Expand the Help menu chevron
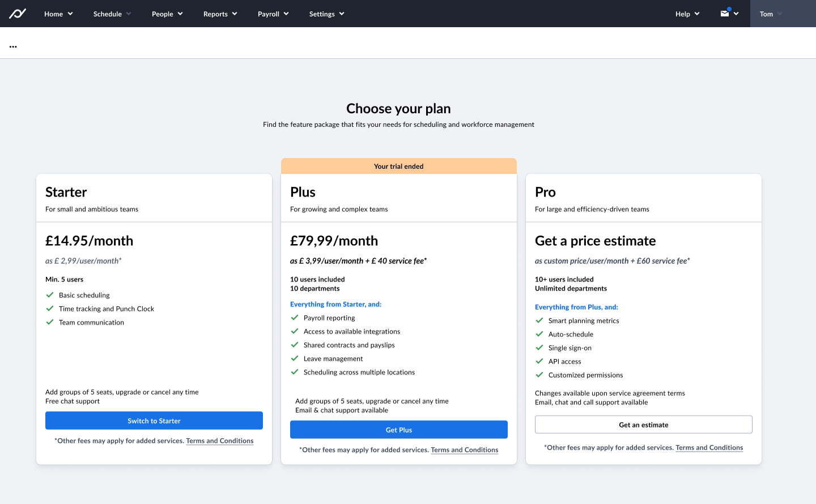Image resolution: width=816 pixels, height=504 pixels. [697, 14]
